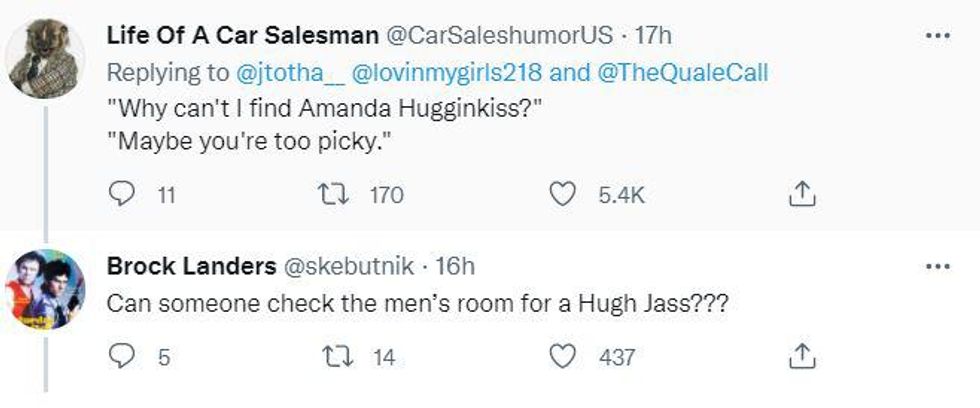Click the 16h timestamp on second tweet

coord(455,268)
